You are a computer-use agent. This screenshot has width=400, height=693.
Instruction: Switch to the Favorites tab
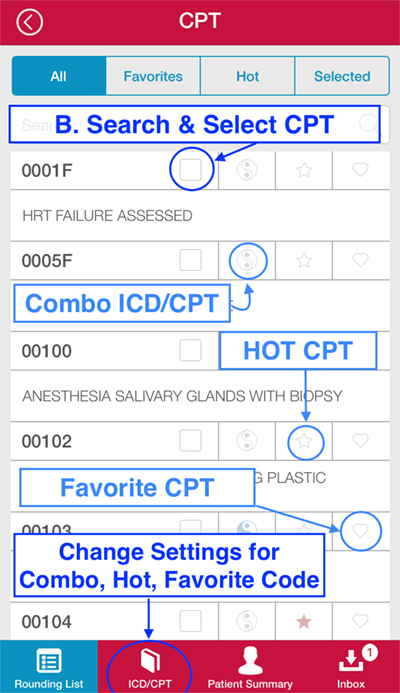(153, 76)
